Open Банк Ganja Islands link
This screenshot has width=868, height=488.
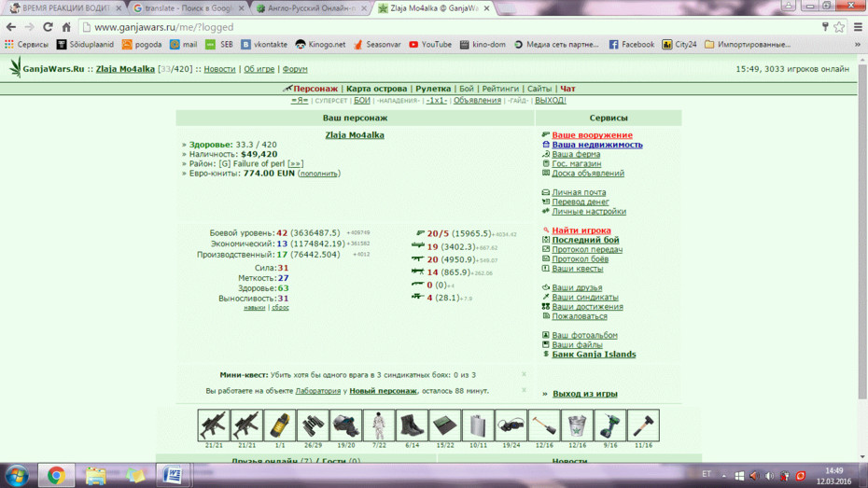point(594,355)
